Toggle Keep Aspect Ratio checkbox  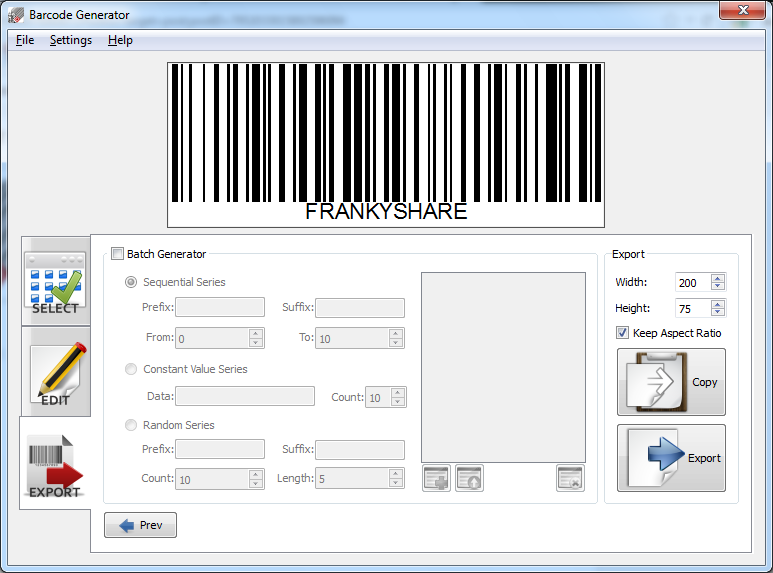[622, 333]
